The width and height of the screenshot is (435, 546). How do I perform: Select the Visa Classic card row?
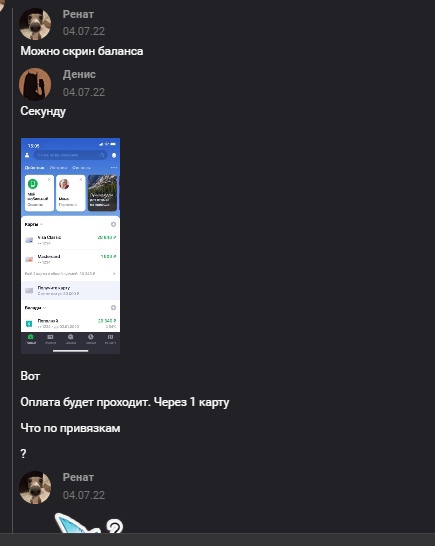71,240
